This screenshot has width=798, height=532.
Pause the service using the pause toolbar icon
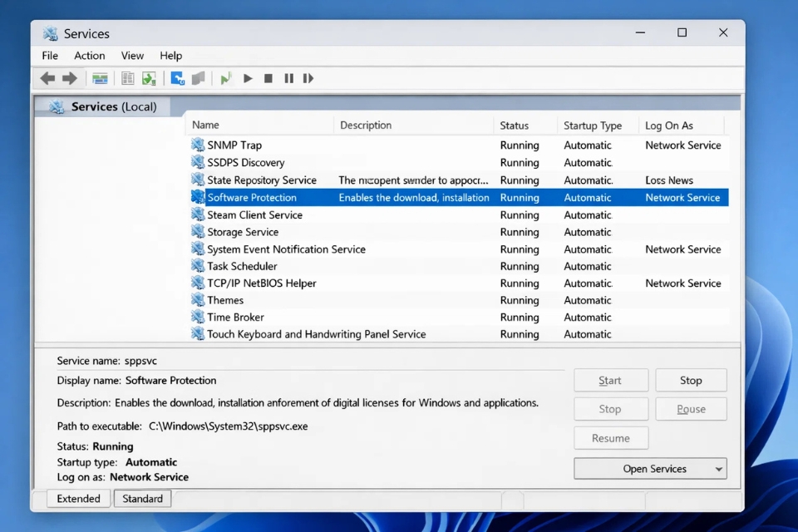point(288,77)
